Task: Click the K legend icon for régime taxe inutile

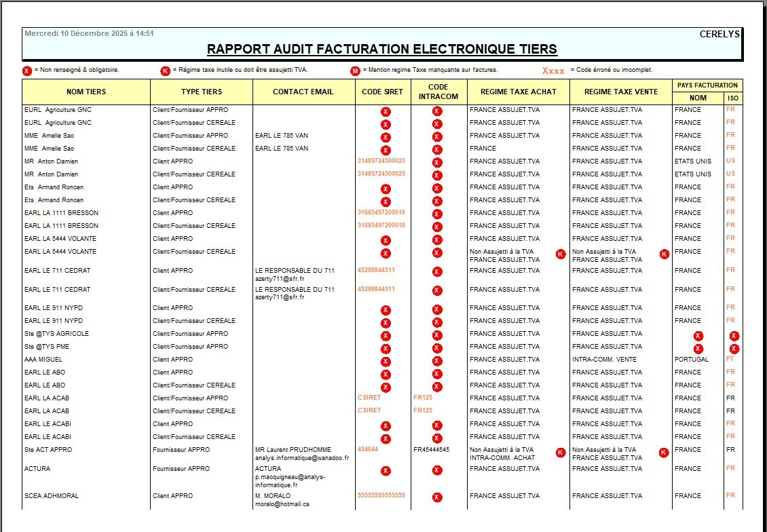Action: click(166, 70)
